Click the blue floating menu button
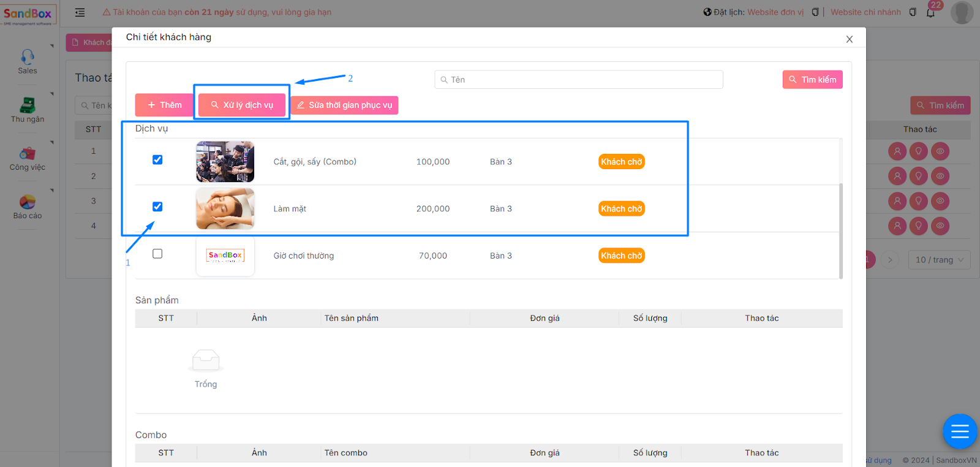The image size is (980, 467). pos(959,431)
